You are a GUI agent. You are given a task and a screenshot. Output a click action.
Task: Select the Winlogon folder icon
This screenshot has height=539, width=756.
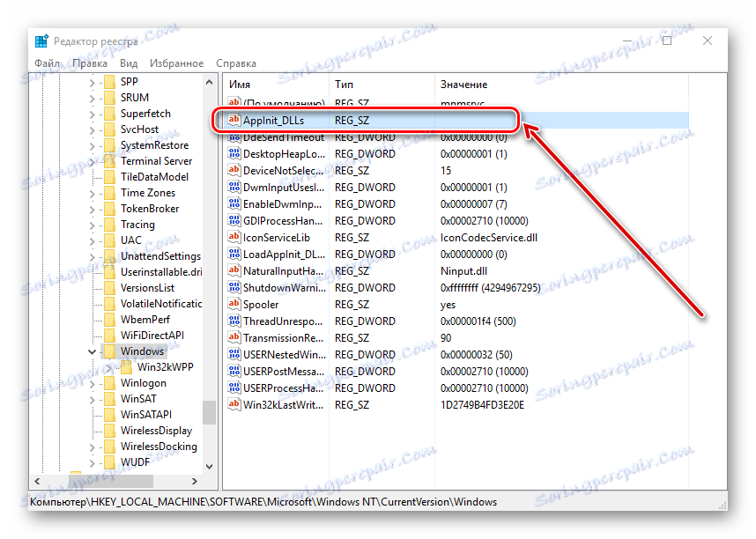110,383
